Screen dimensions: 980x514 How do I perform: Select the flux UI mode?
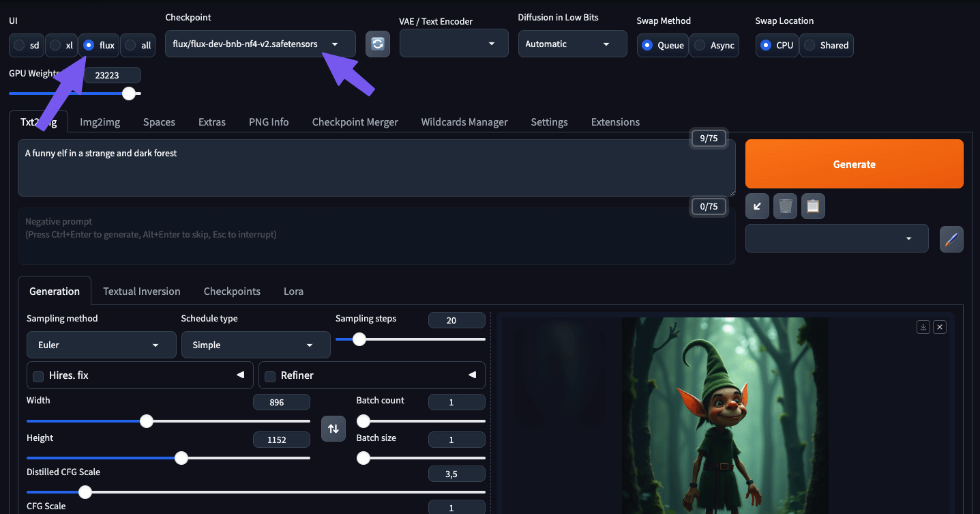[x=89, y=44]
